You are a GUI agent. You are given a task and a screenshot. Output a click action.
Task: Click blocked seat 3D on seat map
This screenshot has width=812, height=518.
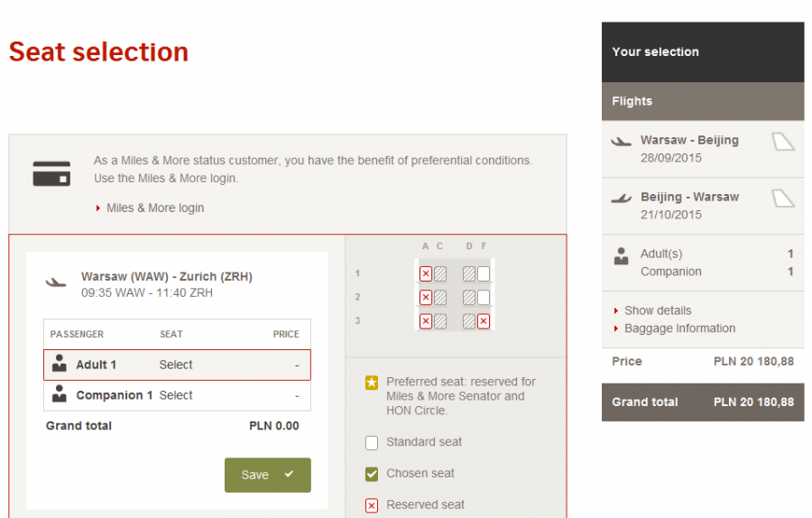[x=469, y=320]
